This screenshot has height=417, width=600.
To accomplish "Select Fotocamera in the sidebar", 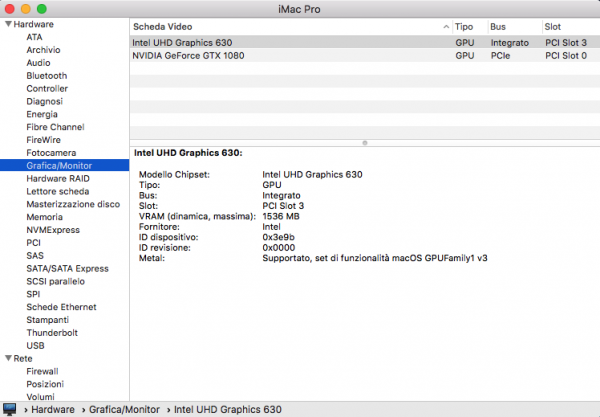I will coord(51,153).
